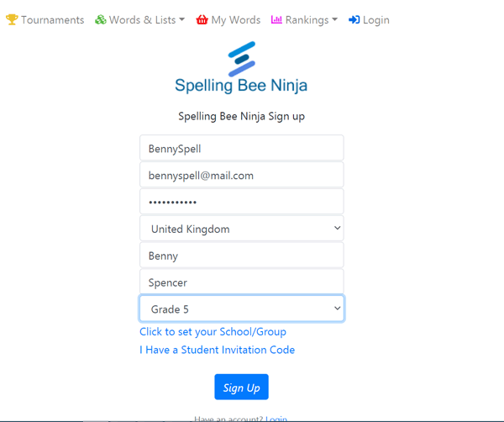
Task: Focus the last name field Spencer
Action: pyautogui.click(x=242, y=282)
